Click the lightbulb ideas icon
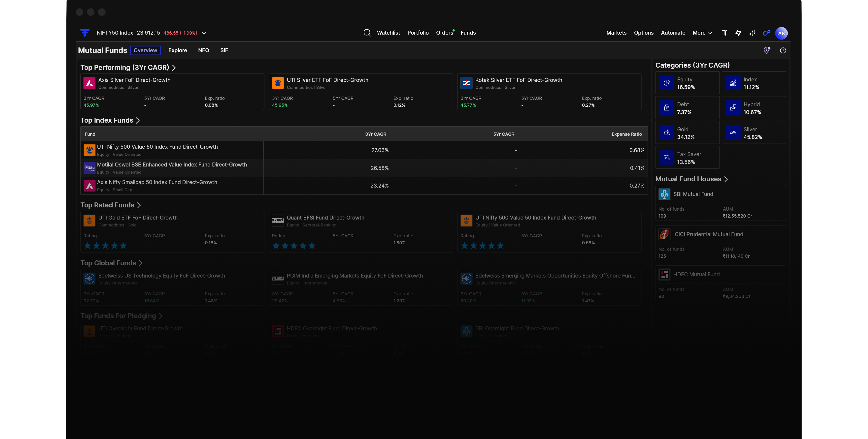Screen dimensions: 868x439 pyautogui.click(x=767, y=50)
